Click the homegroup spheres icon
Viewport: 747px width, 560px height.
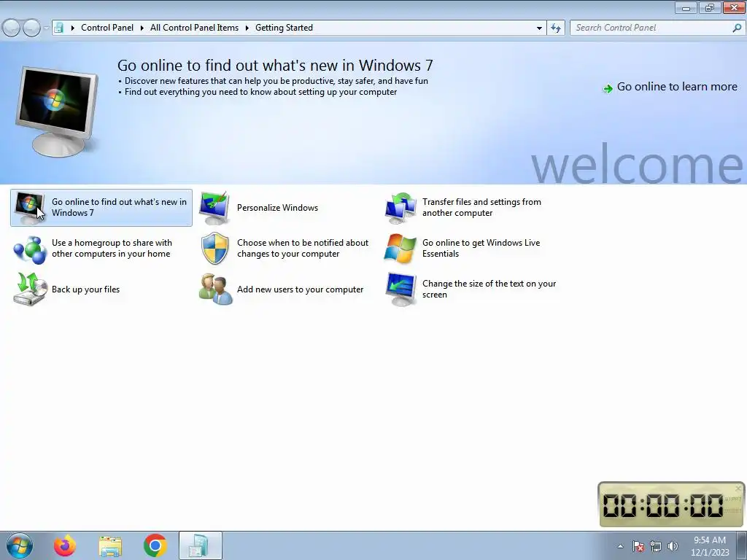(x=30, y=249)
